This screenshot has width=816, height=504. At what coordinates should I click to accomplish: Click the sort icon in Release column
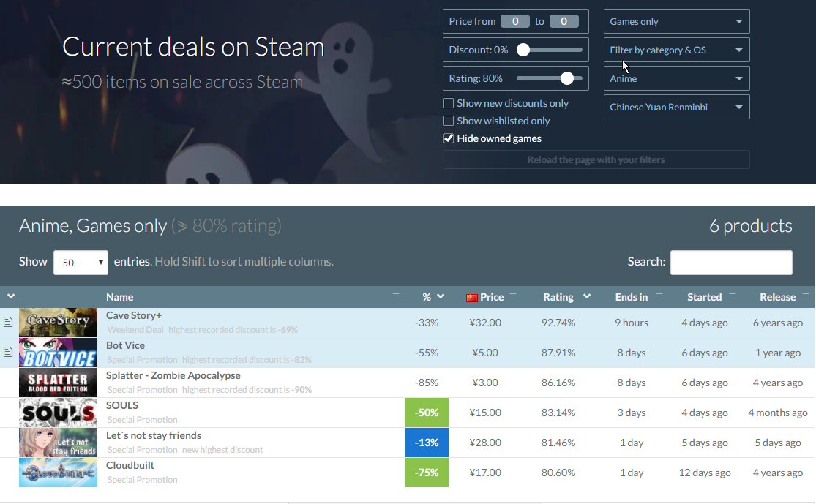coord(806,296)
